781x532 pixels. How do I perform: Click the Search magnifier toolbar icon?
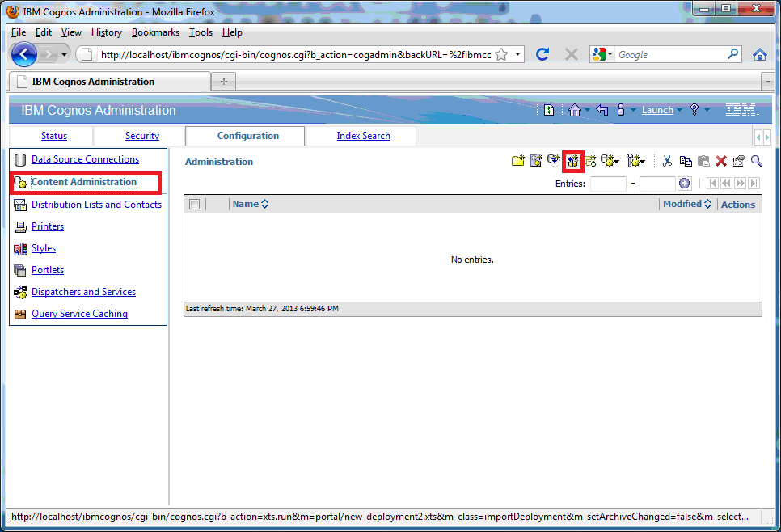point(757,161)
